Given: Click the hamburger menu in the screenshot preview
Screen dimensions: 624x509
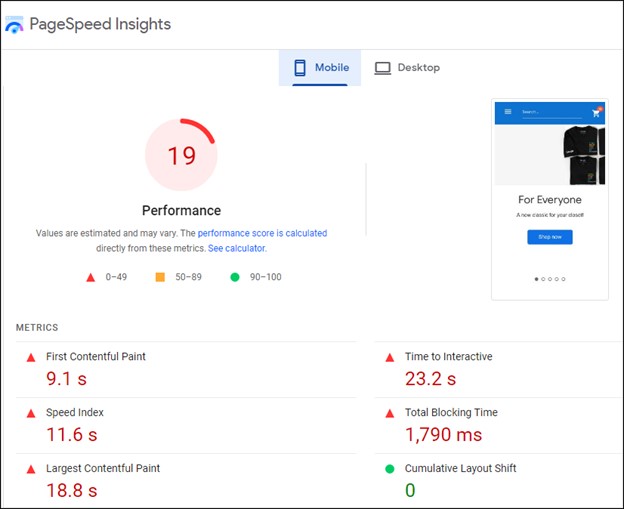Looking at the screenshot, I should tap(508, 112).
